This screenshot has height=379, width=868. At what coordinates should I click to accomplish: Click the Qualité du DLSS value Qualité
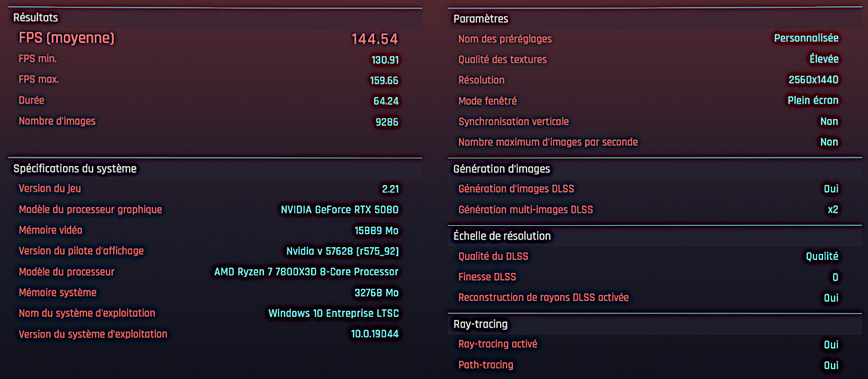coord(822,256)
